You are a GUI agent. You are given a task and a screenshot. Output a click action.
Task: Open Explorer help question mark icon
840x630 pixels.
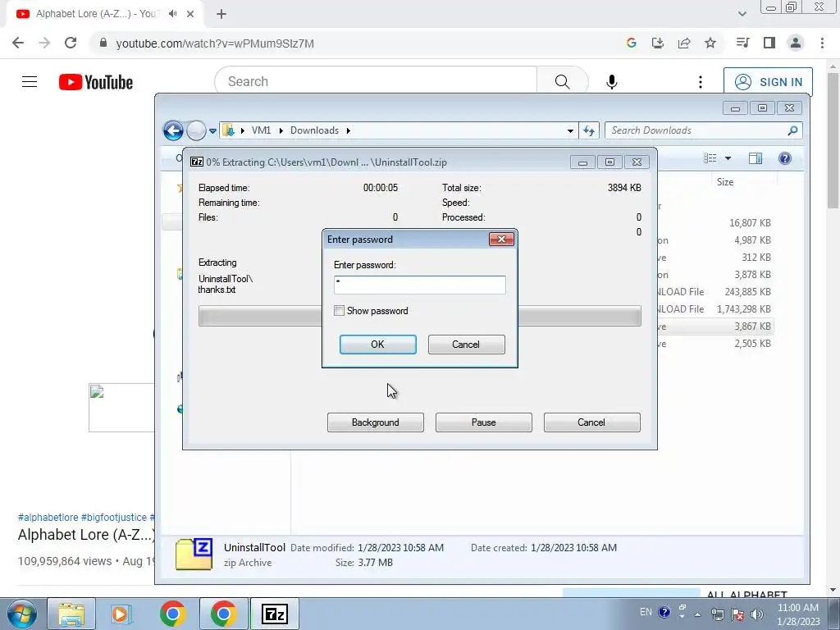point(785,158)
